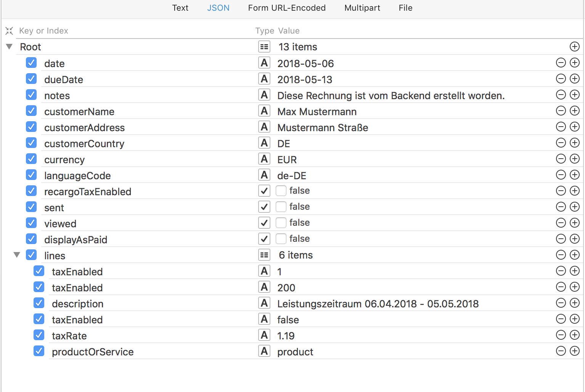Screen dimensions: 585x392
Task: Uncheck the productOrService row checkbox
Action: [39, 351]
